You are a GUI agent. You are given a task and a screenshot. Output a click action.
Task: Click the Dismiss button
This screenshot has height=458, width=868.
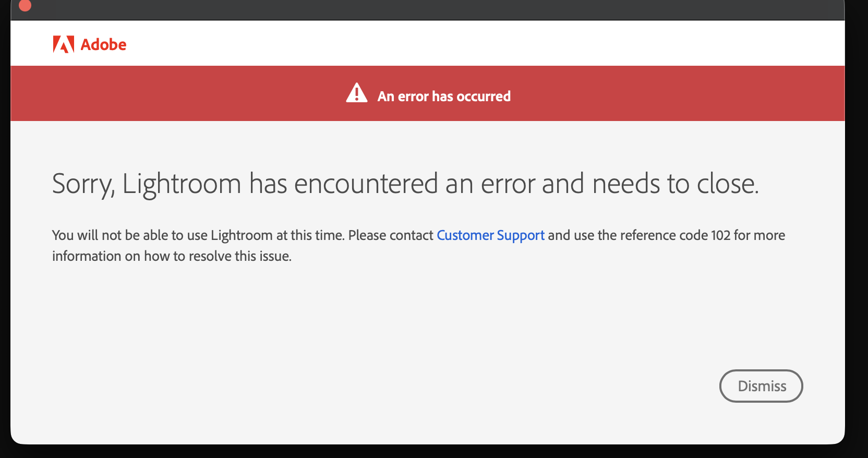761,386
